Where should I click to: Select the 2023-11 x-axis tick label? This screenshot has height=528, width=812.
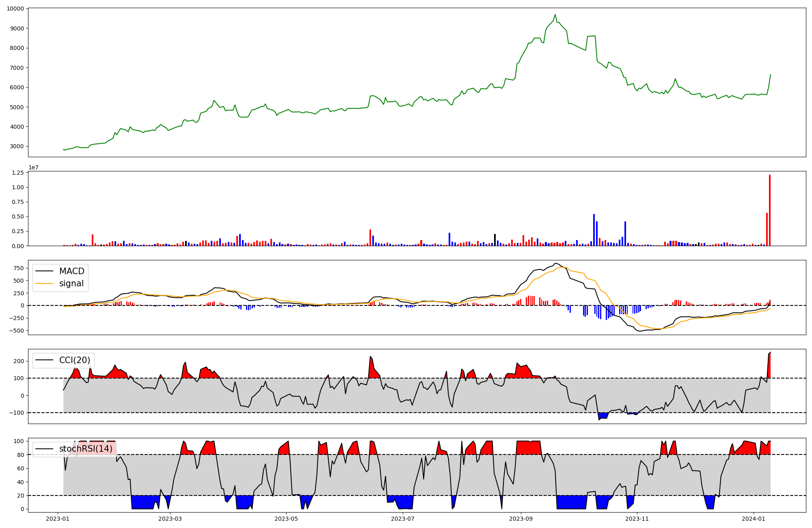pos(637,519)
